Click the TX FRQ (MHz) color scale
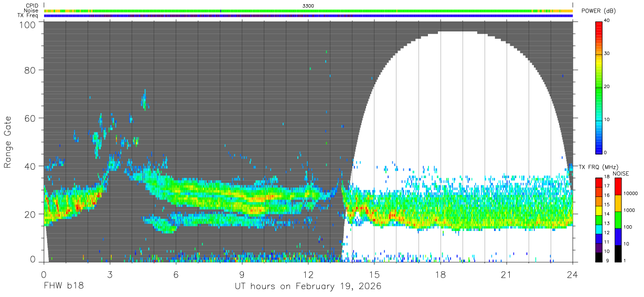 pos(598,219)
